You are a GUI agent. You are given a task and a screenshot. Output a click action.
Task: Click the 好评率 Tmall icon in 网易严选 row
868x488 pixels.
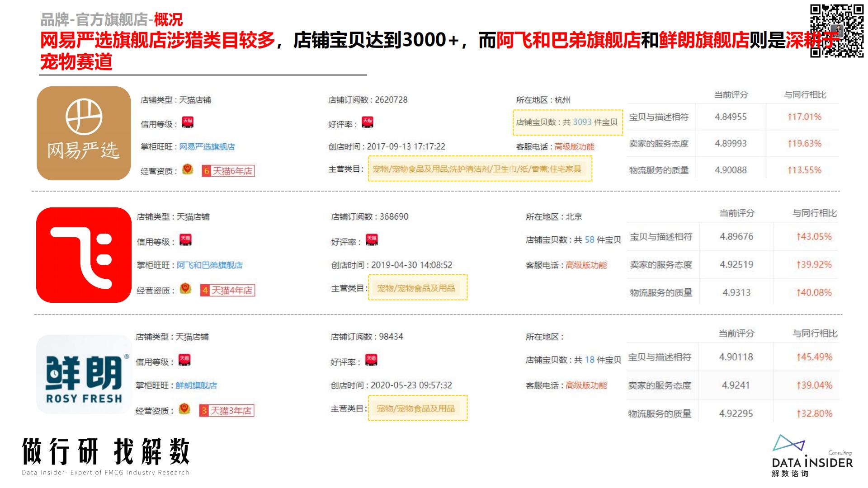(367, 122)
